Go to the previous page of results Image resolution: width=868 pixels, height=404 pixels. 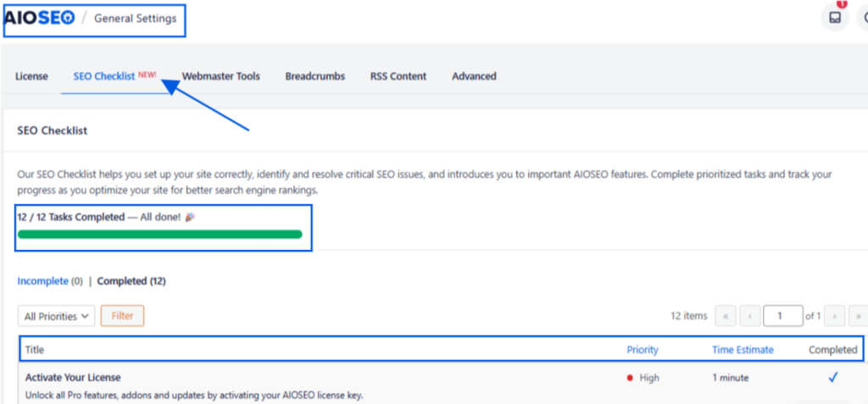point(749,316)
